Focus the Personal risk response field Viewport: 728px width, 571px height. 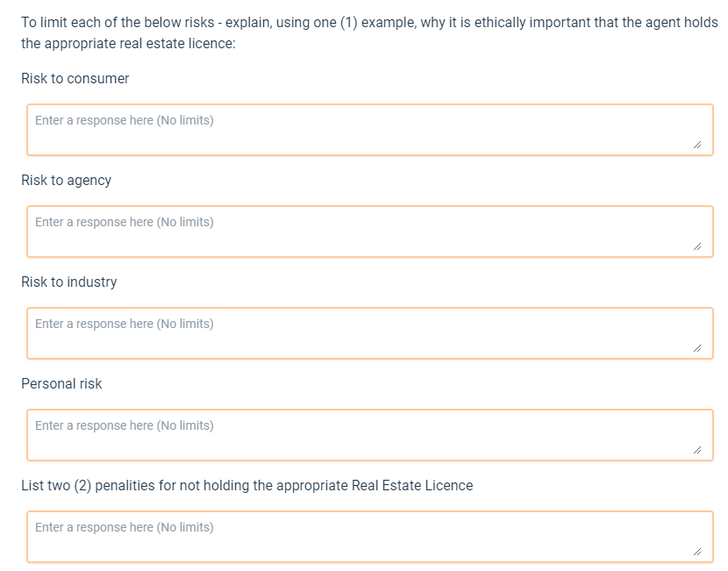point(370,435)
